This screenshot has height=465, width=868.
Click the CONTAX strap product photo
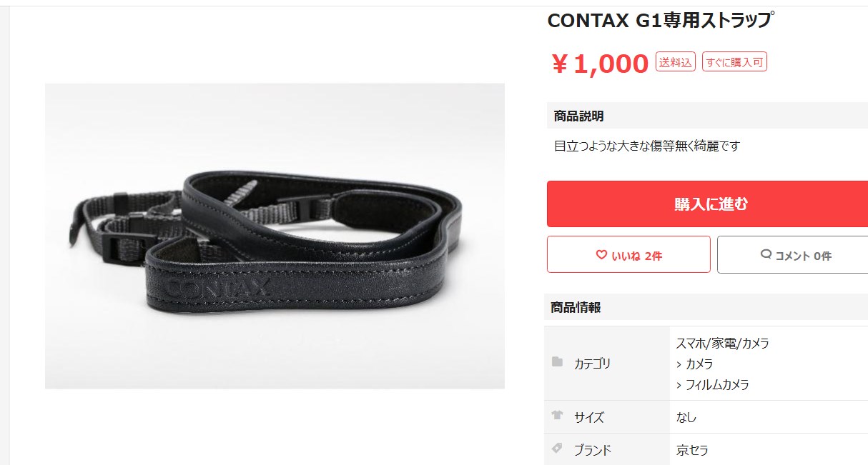tap(275, 236)
